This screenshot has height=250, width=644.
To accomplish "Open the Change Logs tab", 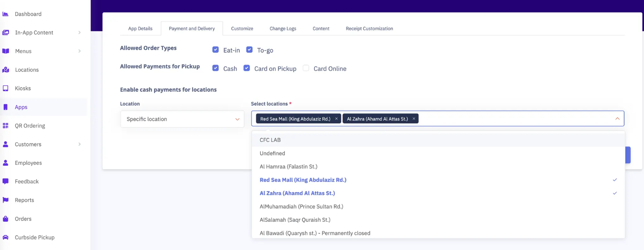I will click(x=283, y=29).
